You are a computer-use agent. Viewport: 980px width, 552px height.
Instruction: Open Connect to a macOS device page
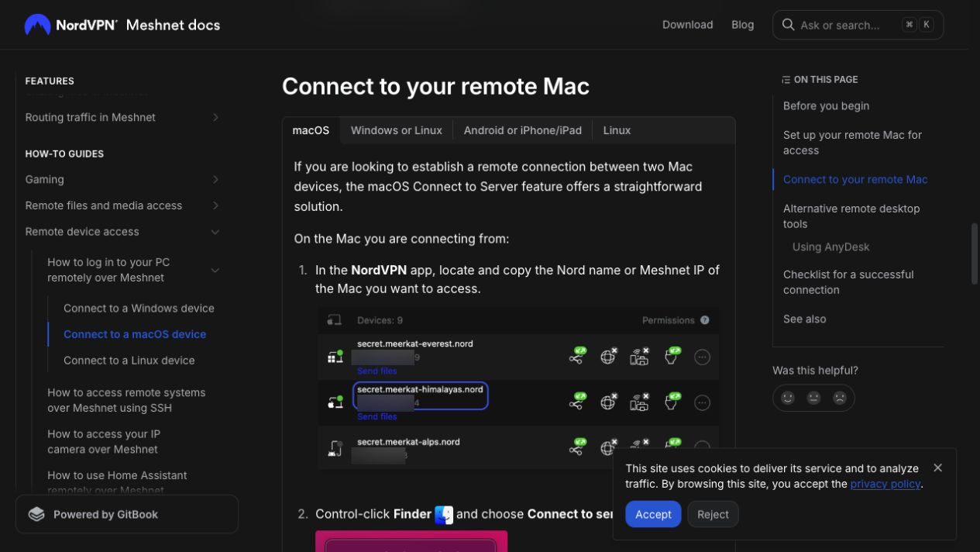click(x=135, y=334)
